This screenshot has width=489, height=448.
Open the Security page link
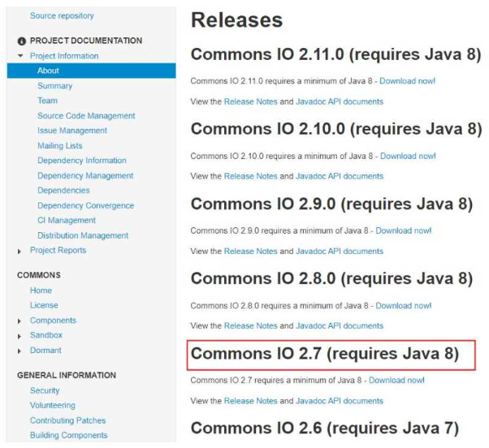(45, 390)
